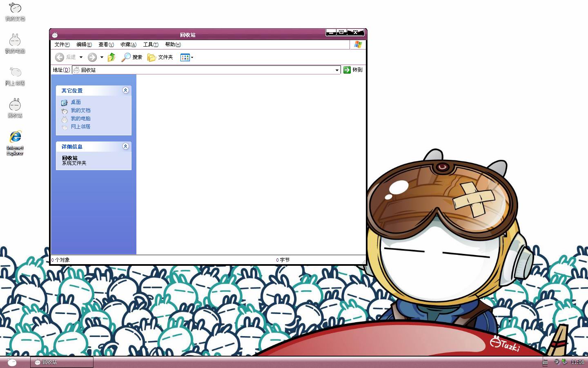Open the volume speaker tray icon

click(x=557, y=362)
